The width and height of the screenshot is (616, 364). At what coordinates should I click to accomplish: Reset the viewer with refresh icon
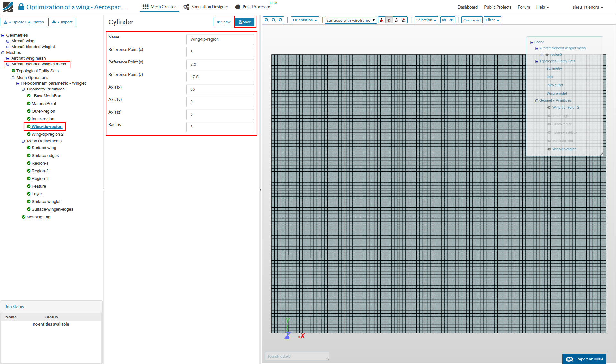tap(281, 20)
